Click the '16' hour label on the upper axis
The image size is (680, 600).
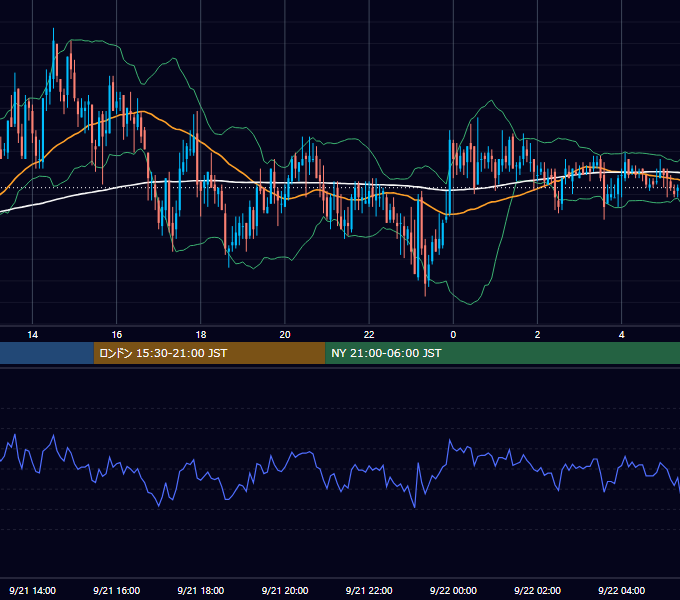117,335
